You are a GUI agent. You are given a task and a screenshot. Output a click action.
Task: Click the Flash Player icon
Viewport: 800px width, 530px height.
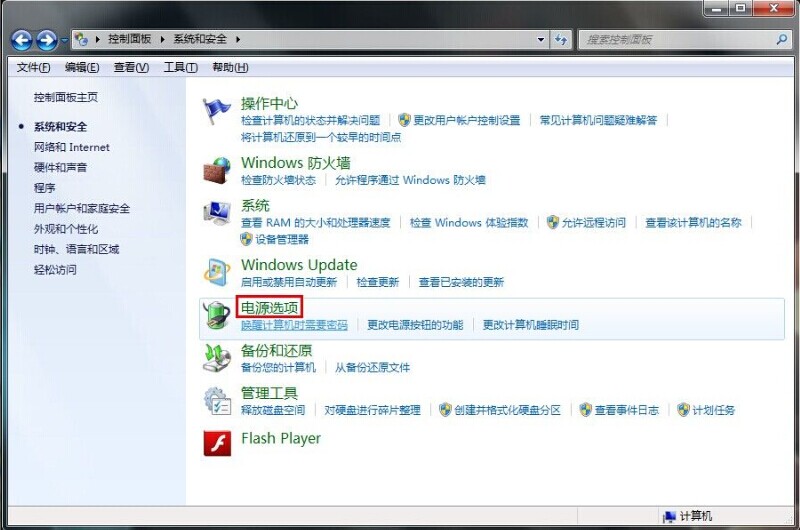click(x=217, y=442)
